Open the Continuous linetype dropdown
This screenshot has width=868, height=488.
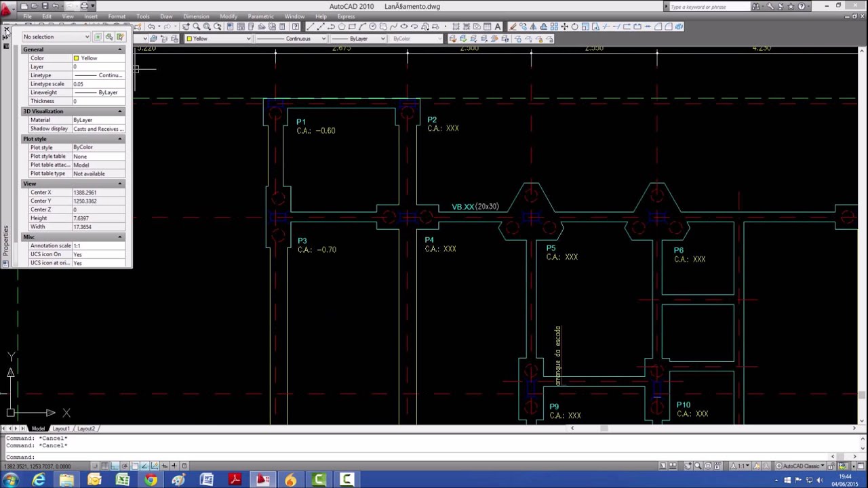[x=292, y=39]
